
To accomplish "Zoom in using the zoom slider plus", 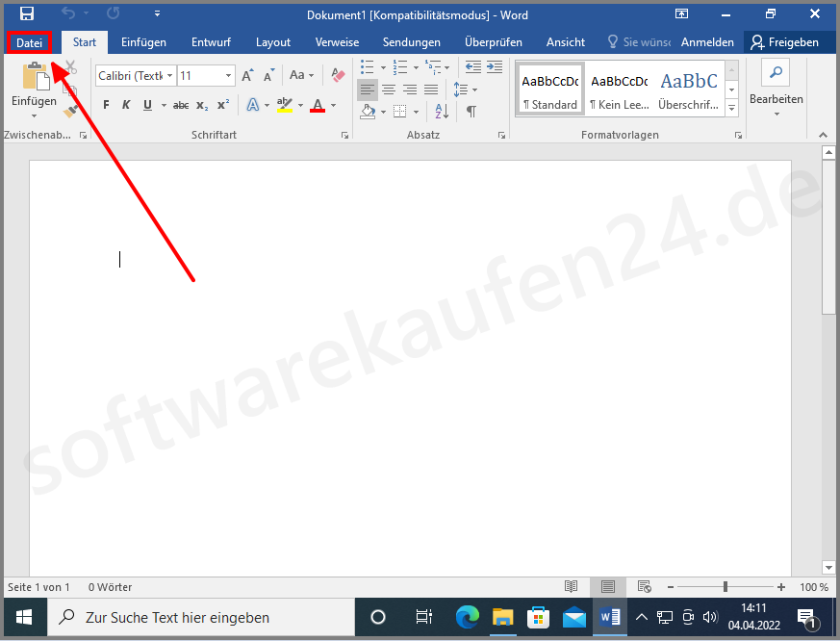I will point(779,586).
